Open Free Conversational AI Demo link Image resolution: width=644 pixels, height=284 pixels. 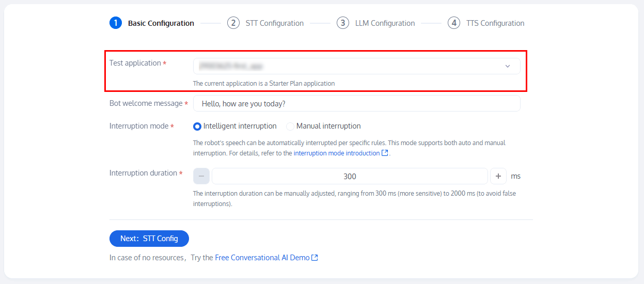262,258
